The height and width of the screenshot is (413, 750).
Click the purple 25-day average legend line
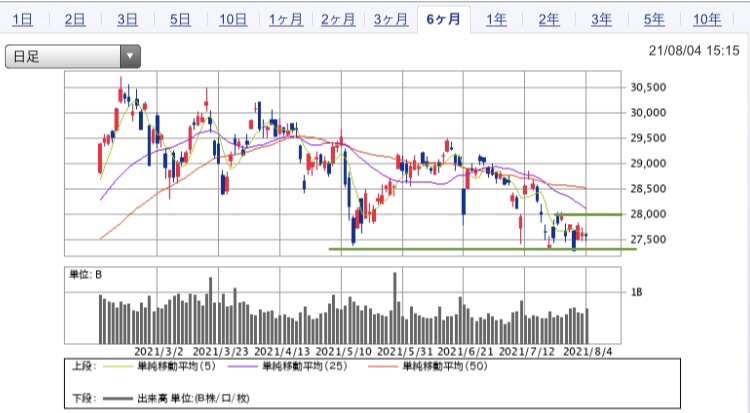pos(243,367)
